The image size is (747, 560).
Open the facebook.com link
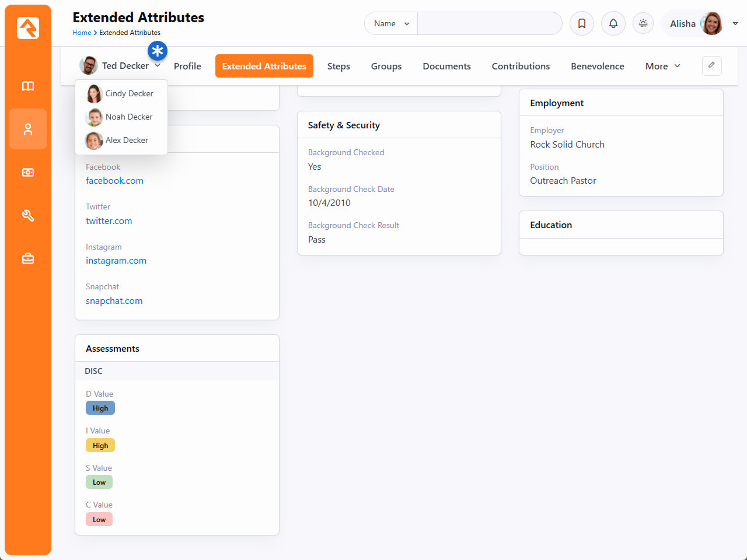(x=114, y=181)
